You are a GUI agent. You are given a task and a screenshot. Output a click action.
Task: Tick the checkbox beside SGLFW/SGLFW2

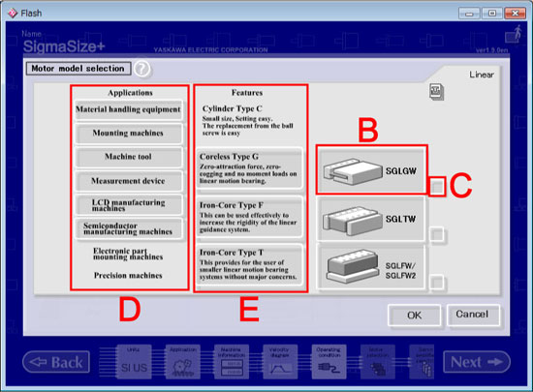pos(437,282)
